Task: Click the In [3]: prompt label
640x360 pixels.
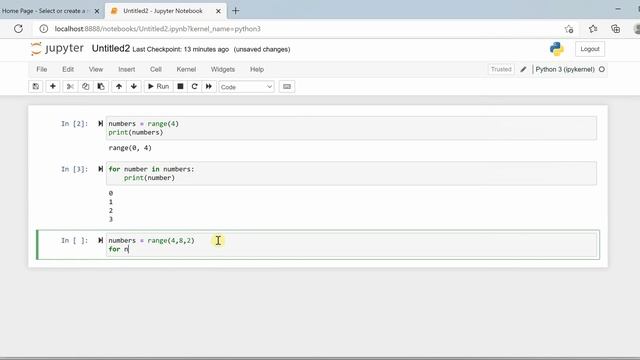Action: pyautogui.click(x=74, y=169)
